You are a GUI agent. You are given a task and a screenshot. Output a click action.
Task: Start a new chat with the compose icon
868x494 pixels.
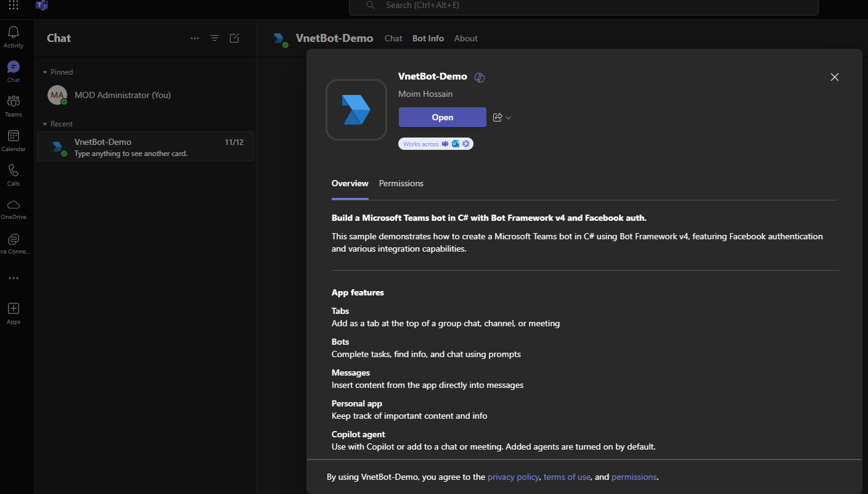coord(234,38)
